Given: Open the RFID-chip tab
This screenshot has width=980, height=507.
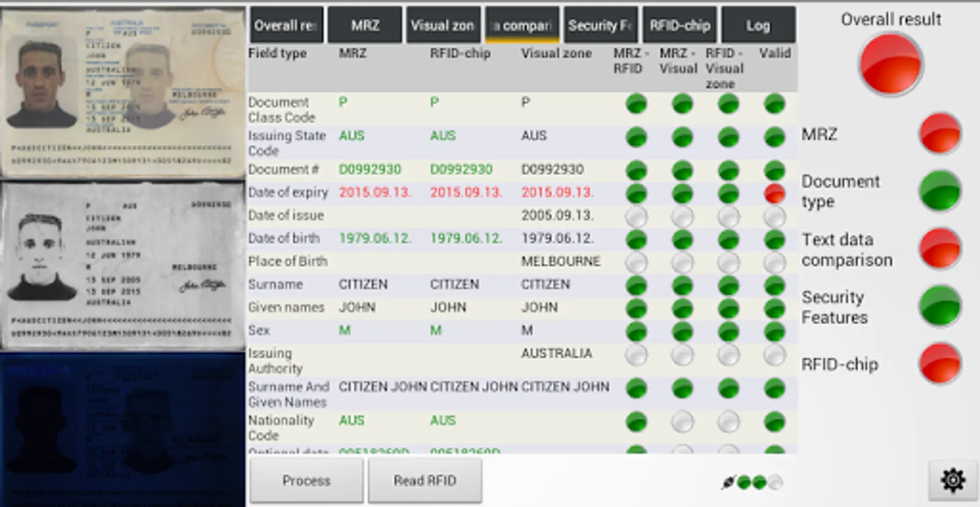Looking at the screenshot, I should [x=680, y=25].
